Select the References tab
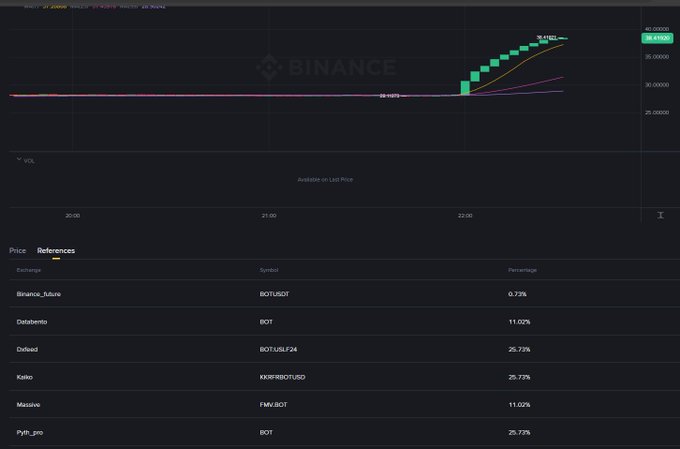 click(56, 251)
